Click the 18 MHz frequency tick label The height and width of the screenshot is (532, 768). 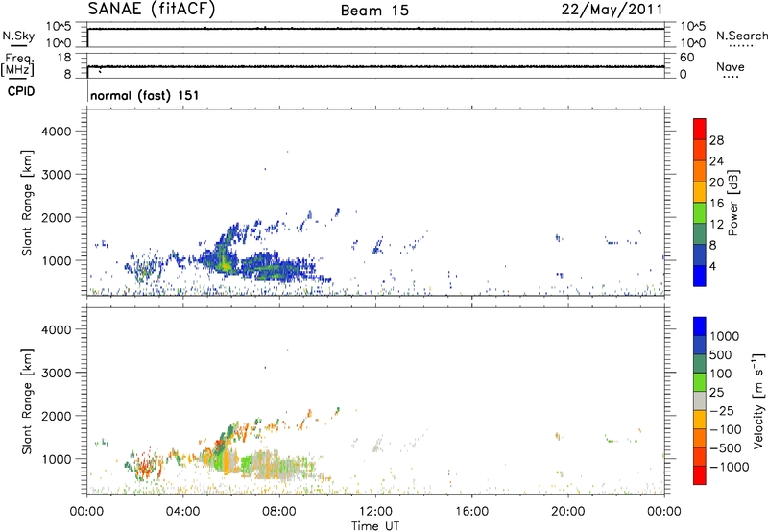point(64,58)
